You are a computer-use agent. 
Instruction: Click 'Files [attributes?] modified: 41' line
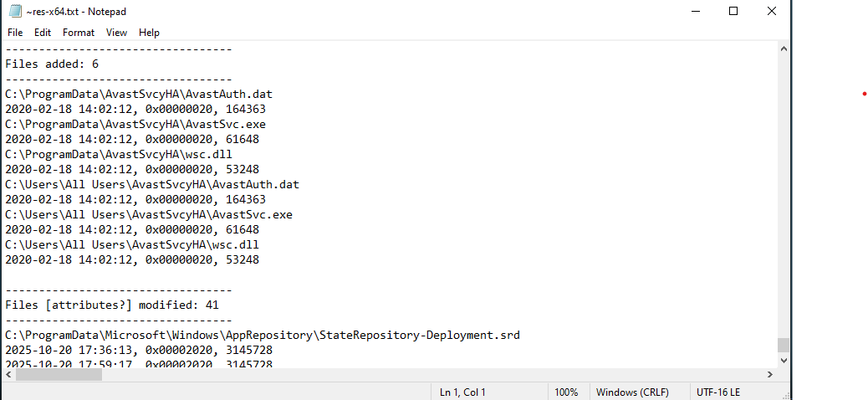click(112, 305)
